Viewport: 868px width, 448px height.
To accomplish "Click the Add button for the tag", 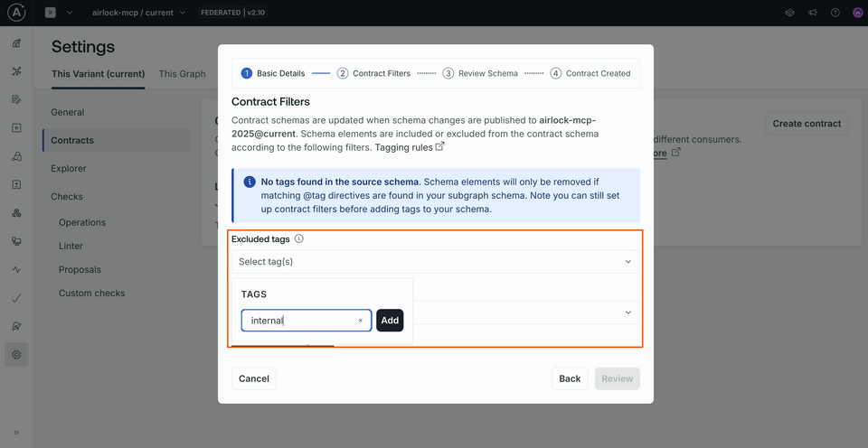I will pyautogui.click(x=390, y=321).
